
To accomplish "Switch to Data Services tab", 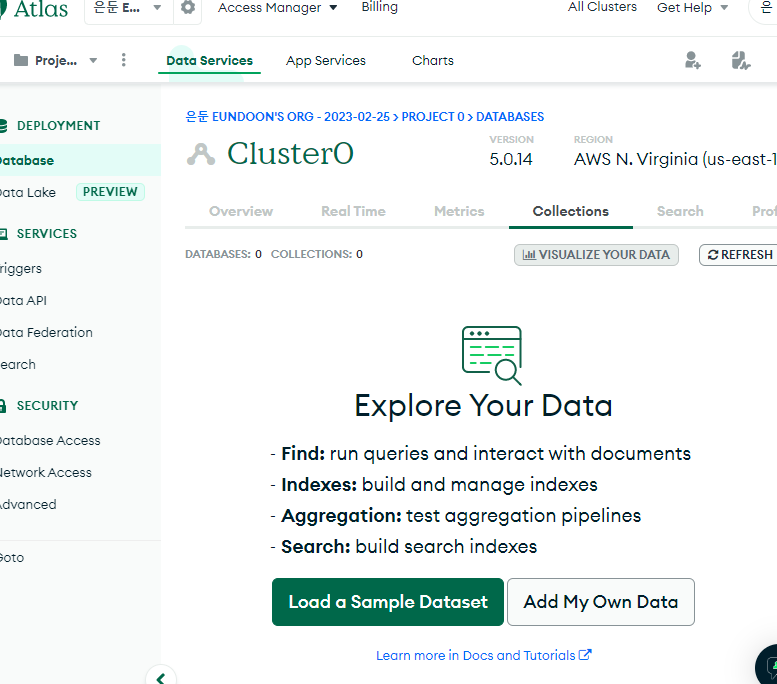I will pos(209,60).
